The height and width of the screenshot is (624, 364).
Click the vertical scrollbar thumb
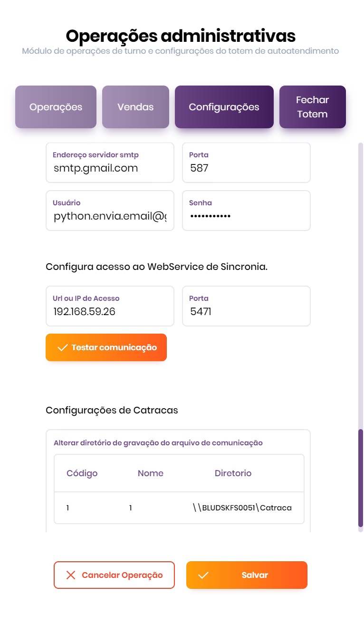click(x=361, y=478)
